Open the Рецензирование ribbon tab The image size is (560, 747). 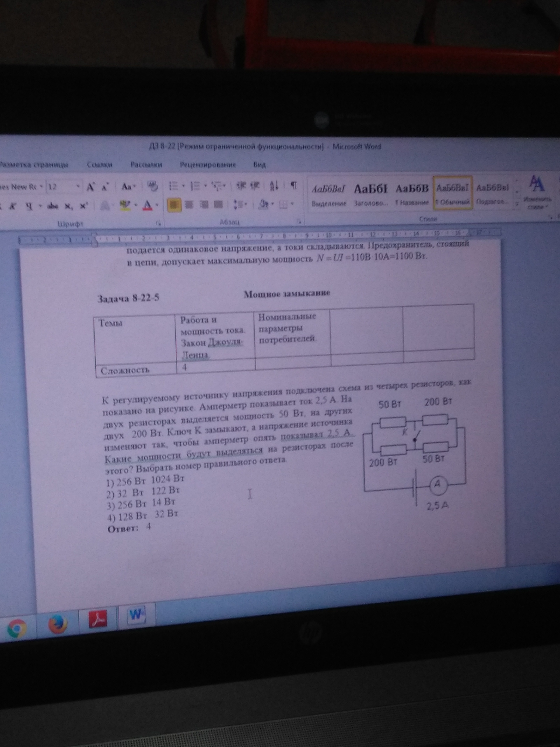pos(208,165)
